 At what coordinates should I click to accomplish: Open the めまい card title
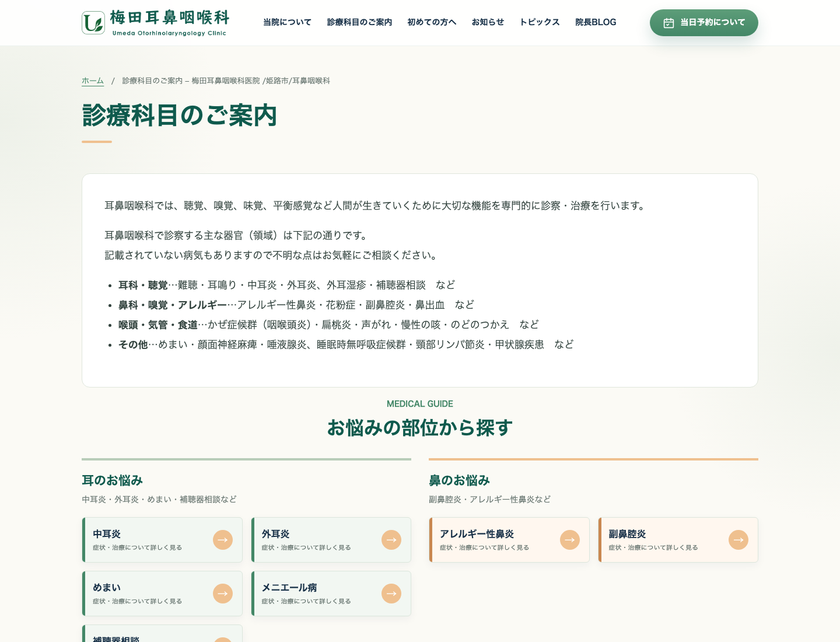click(107, 588)
